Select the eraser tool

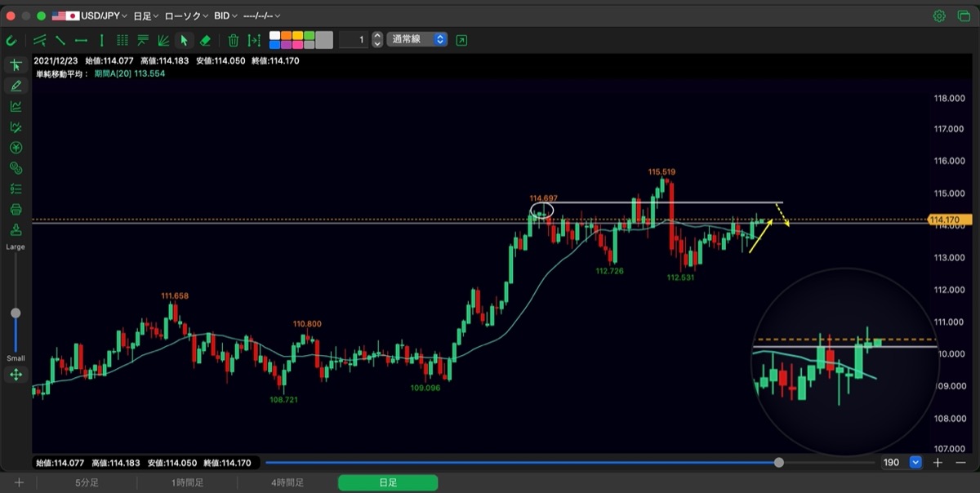[x=205, y=40]
